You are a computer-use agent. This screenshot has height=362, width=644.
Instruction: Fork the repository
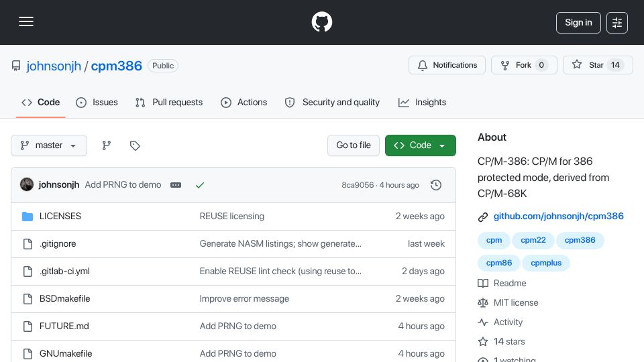[524, 65]
